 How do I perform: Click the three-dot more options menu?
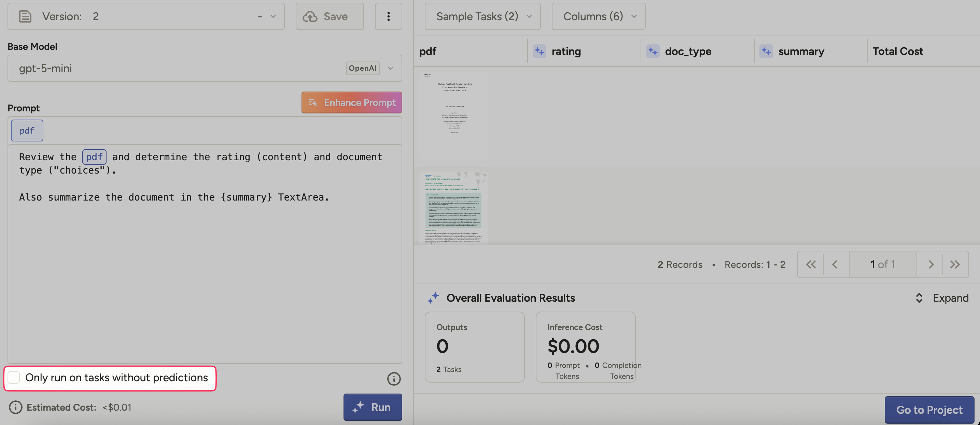point(388,16)
